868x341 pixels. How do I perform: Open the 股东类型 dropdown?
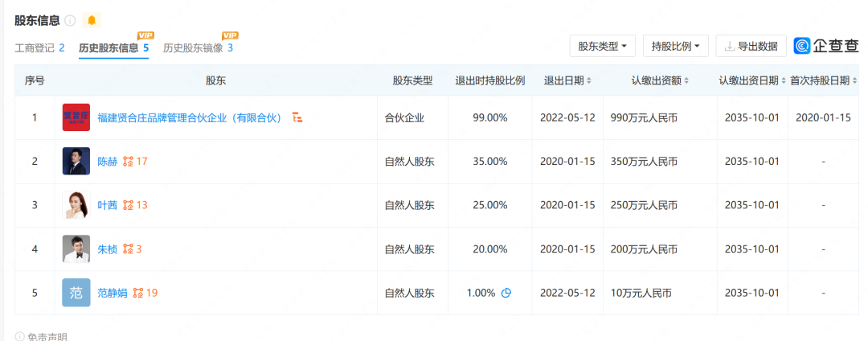click(602, 46)
